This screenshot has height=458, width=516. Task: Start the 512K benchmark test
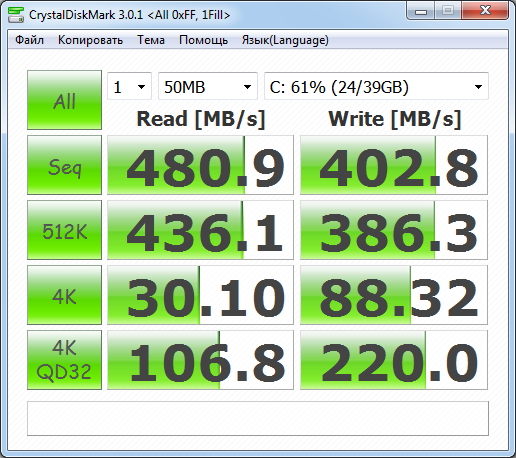(64, 230)
